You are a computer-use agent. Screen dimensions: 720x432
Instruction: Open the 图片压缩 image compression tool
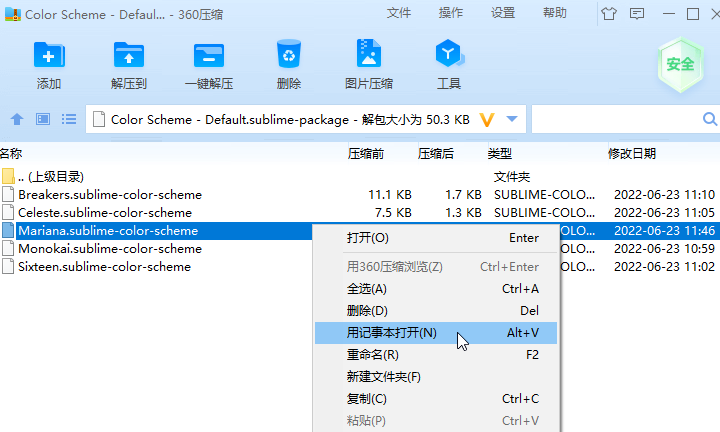tap(369, 53)
